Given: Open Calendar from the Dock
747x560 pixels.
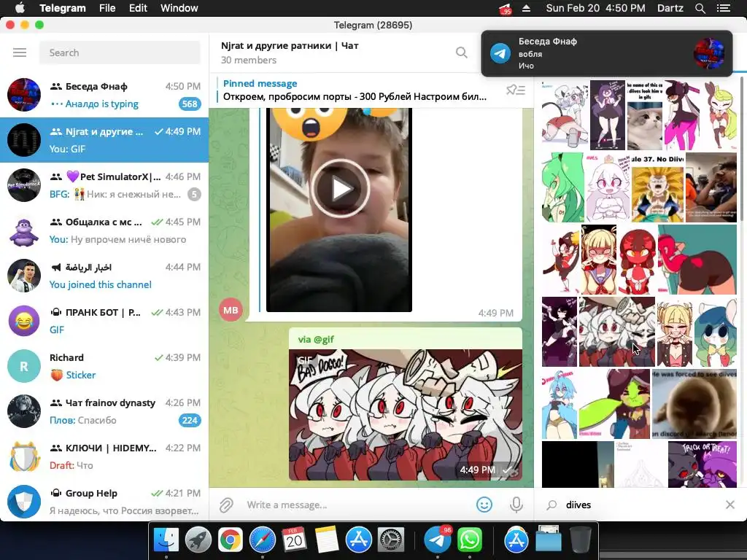Looking at the screenshot, I should (x=295, y=540).
